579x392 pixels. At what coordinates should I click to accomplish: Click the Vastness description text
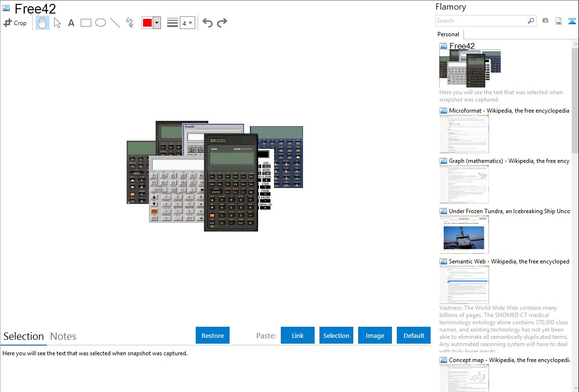pyautogui.click(x=504, y=330)
